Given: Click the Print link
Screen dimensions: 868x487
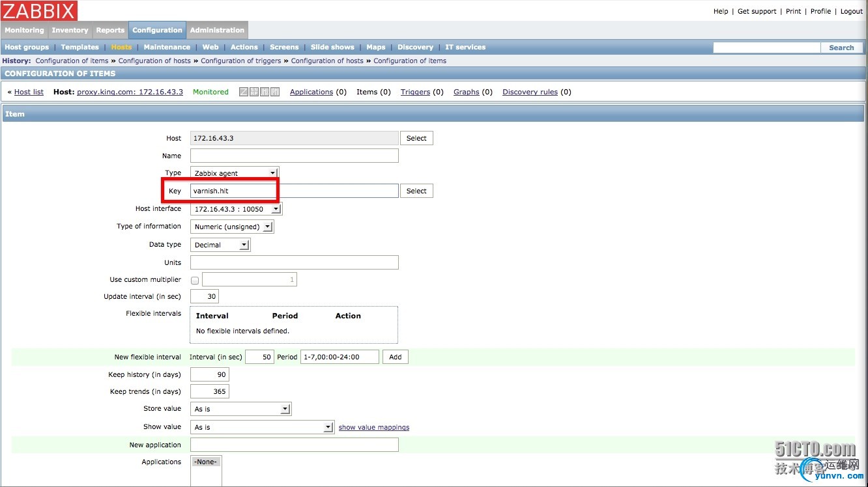Looking at the screenshot, I should click(794, 11).
